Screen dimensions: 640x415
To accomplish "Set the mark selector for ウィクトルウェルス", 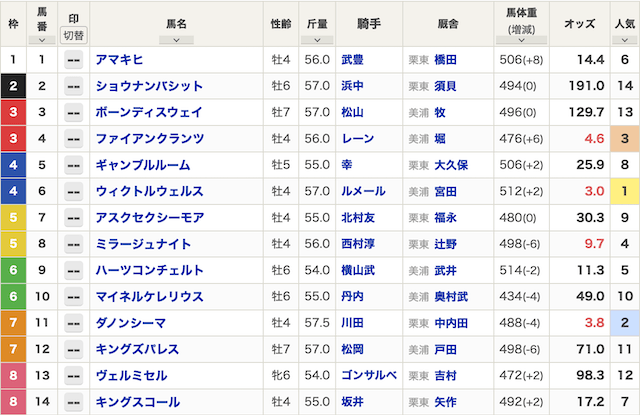I will tap(73, 191).
